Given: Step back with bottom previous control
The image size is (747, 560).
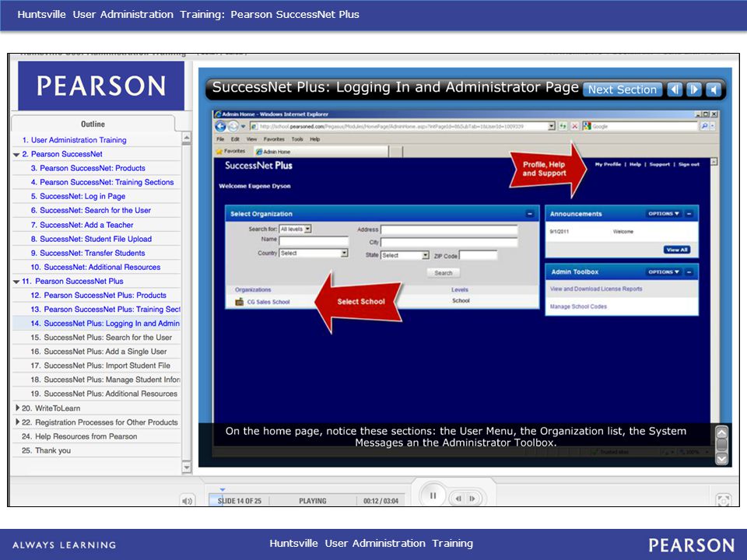Looking at the screenshot, I should (458, 499).
